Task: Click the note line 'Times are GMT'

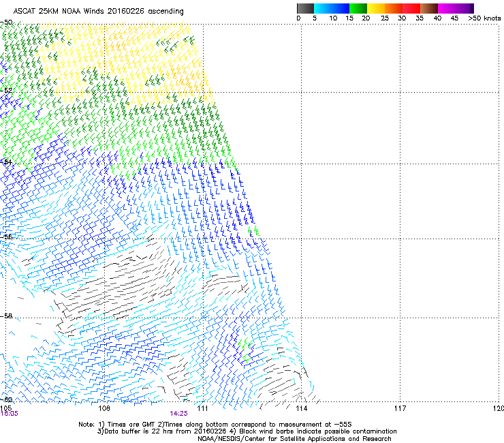Action: [131, 425]
